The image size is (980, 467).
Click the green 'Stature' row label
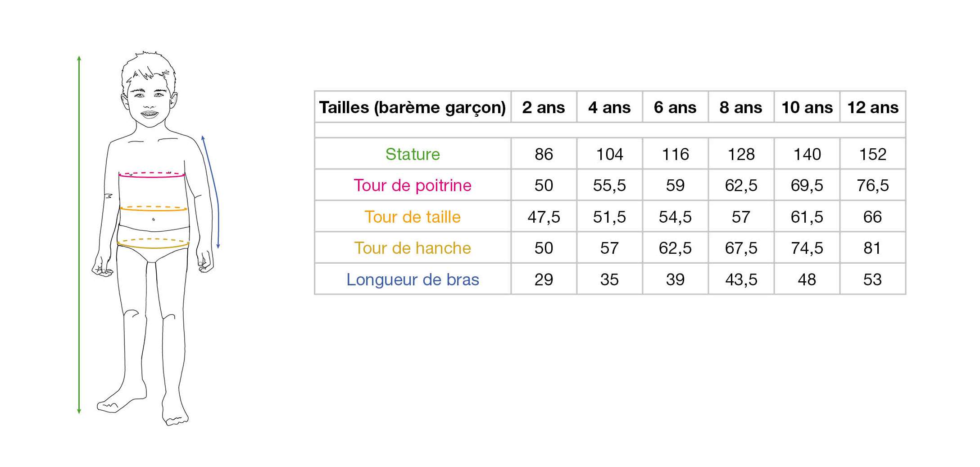tap(413, 154)
